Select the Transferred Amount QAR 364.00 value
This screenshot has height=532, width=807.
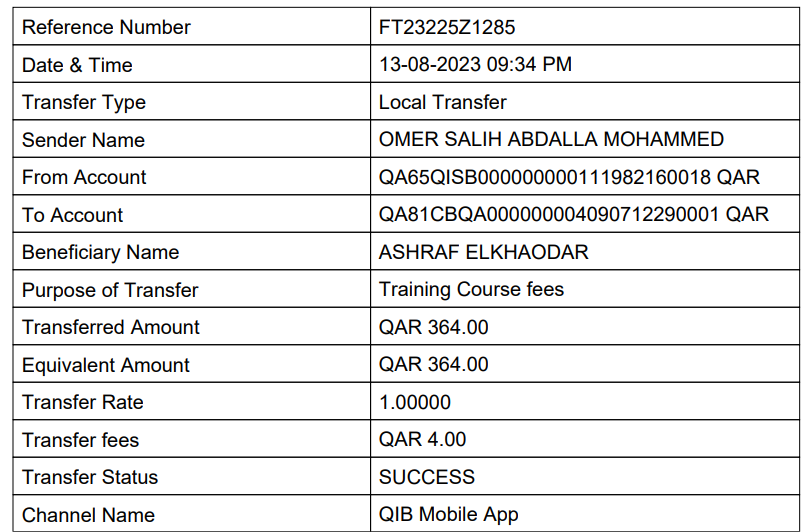point(433,327)
